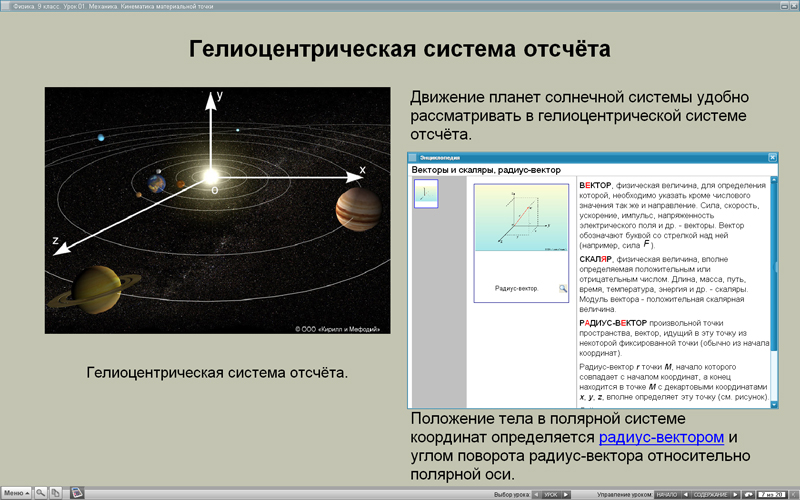Select the small thumbnail in encyclopedia sidebar

point(426,193)
